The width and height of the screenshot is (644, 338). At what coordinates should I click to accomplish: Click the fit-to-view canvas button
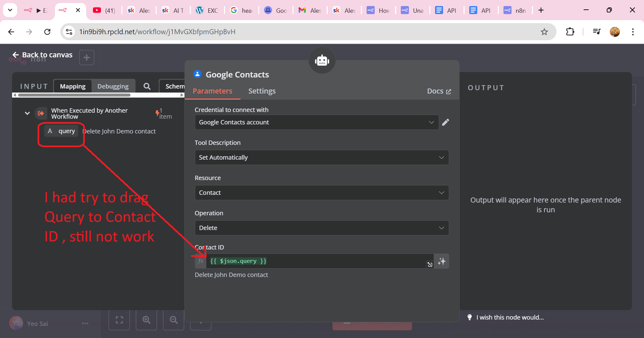(x=119, y=320)
